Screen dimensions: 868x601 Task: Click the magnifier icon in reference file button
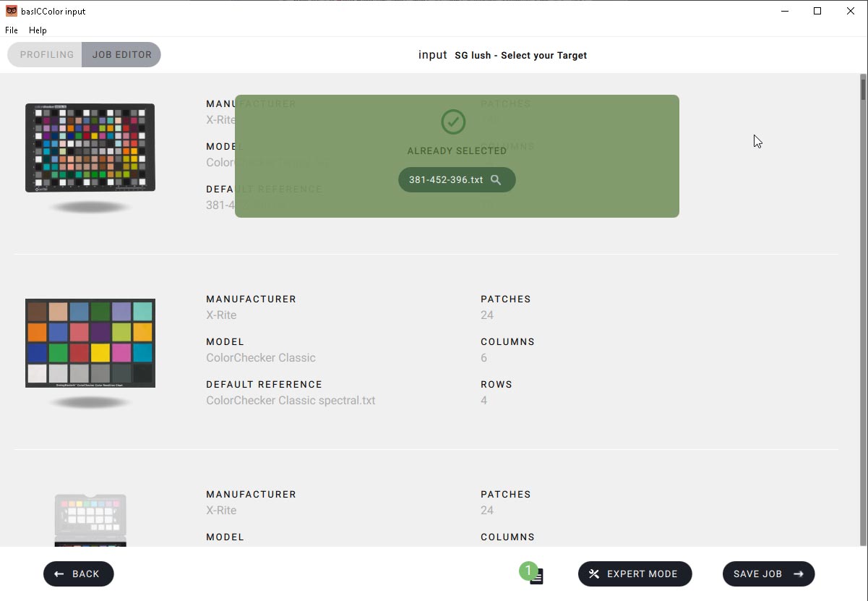pos(496,180)
